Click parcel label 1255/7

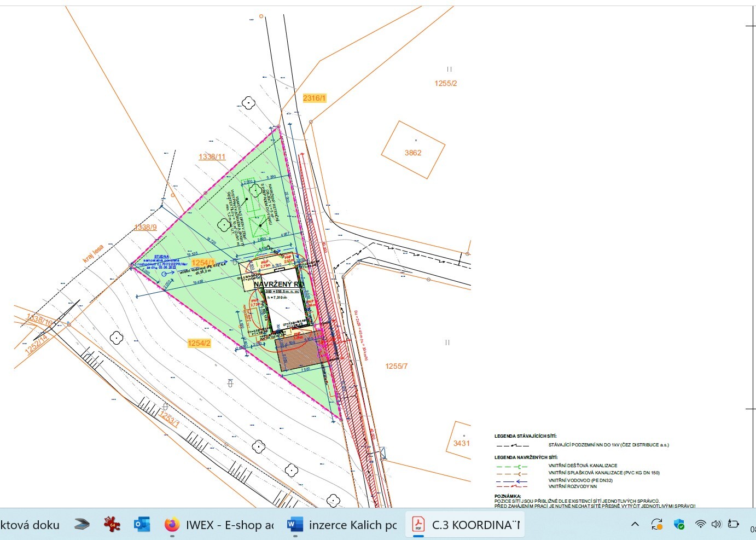click(x=396, y=366)
